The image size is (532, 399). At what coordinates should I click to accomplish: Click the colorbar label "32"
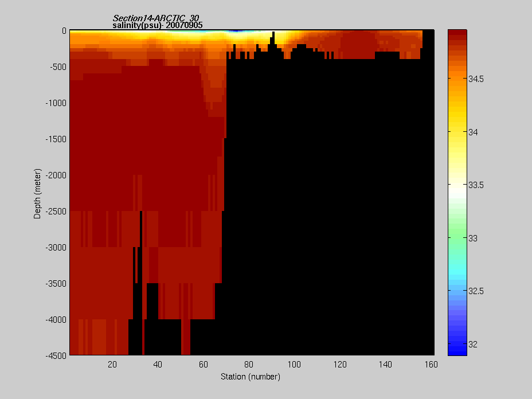point(473,345)
